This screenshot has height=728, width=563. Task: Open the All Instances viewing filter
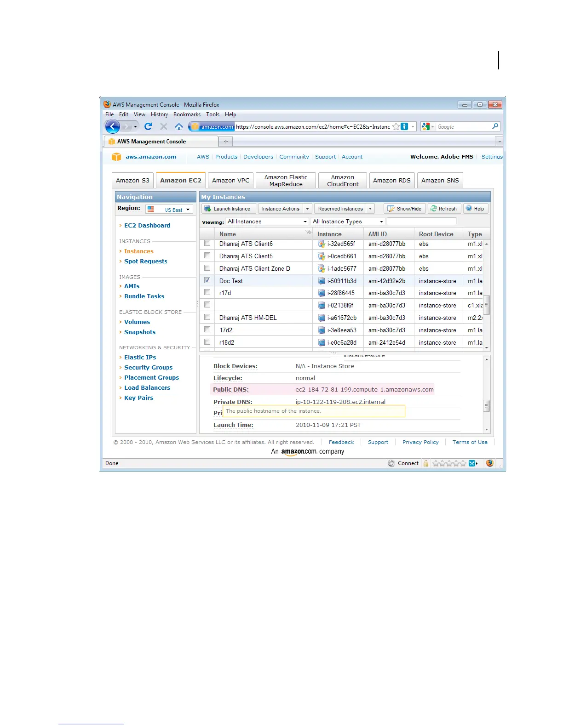pos(267,222)
